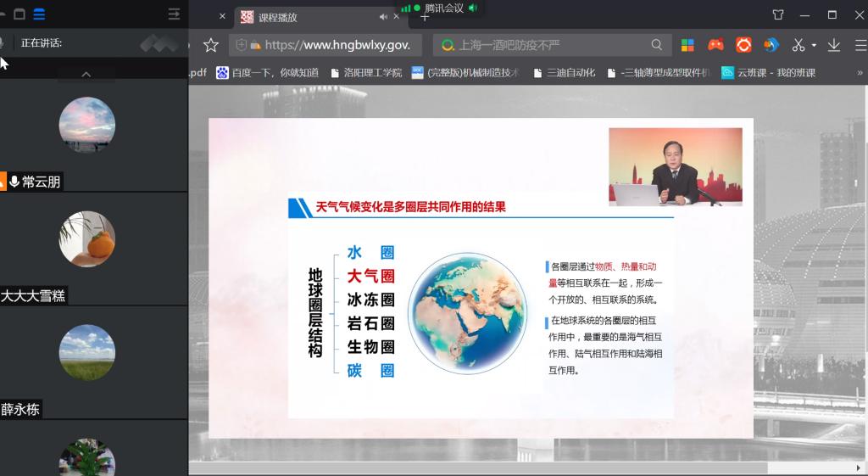Collapse participant list with up chevron

86,75
